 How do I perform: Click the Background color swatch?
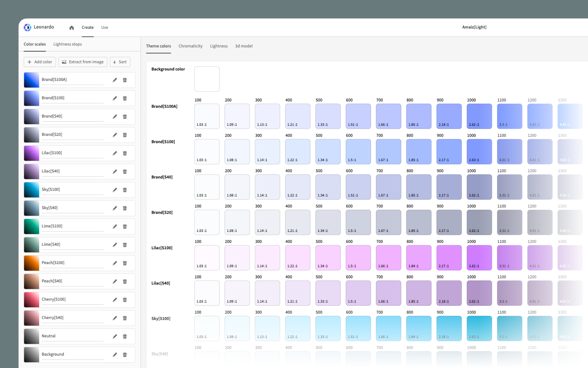click(207, 79)
